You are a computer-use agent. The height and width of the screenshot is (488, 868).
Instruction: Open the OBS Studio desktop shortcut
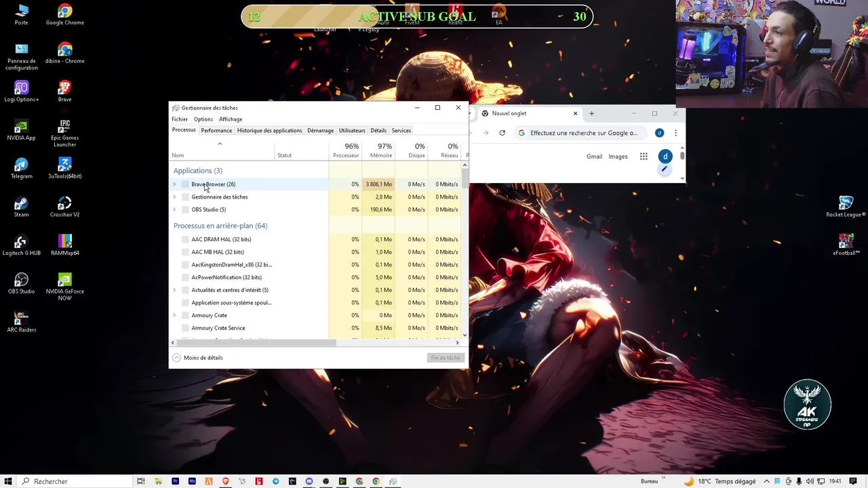[x=21, y=284]
